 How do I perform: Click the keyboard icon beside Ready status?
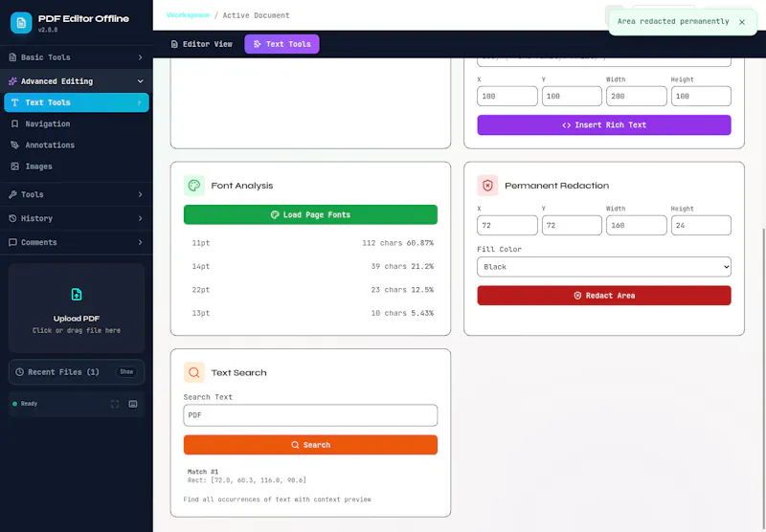point(133,404)
